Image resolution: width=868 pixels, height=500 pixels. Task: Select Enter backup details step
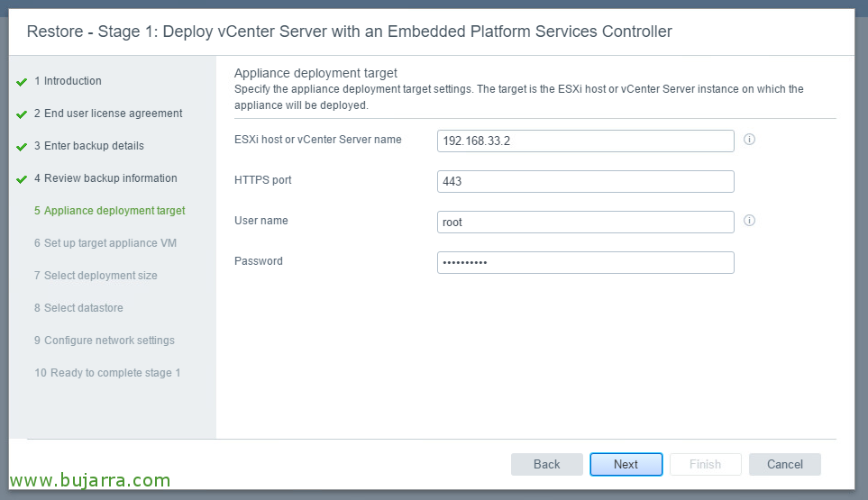(88, 145)
